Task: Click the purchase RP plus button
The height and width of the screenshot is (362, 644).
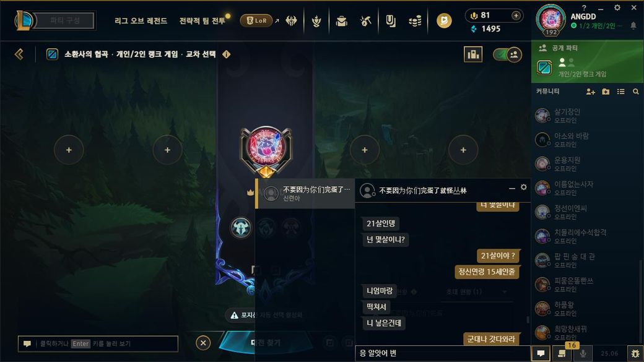Action: 516,15
